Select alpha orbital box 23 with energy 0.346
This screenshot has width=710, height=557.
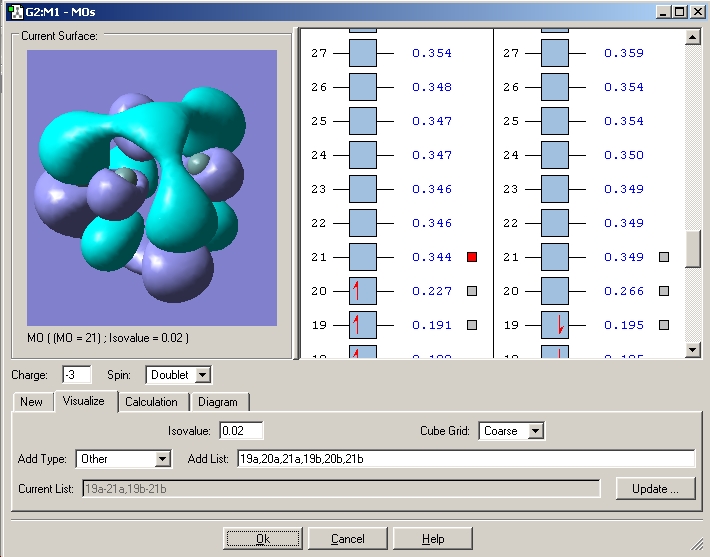tap(363, 189)
